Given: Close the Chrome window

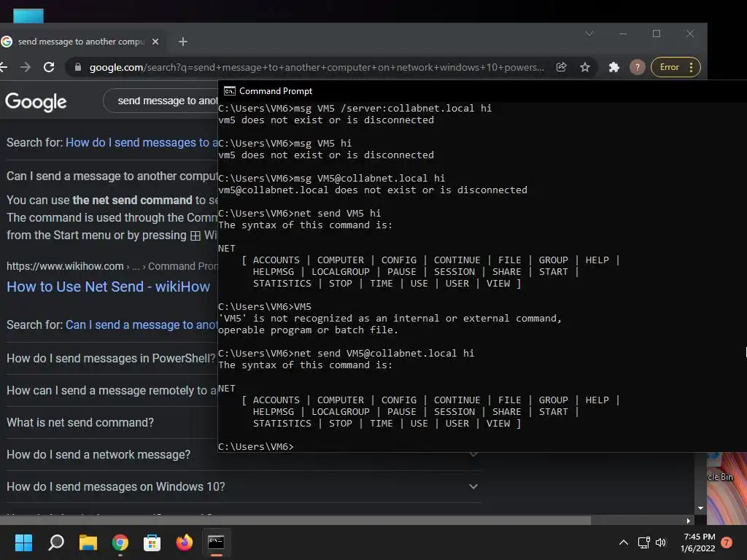Looking at the screenshot, I should click(690, 34).
